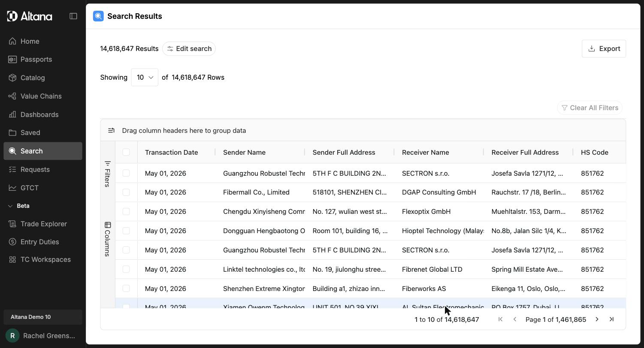The width and height of the screenshot is (644, 348).
Task: Click Sender Full Address column header
Action: tap(344, 153)
